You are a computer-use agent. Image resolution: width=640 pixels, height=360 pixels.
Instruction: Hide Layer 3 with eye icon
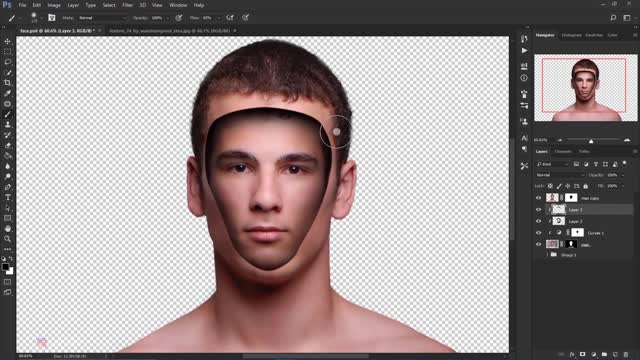pos(538,209)
